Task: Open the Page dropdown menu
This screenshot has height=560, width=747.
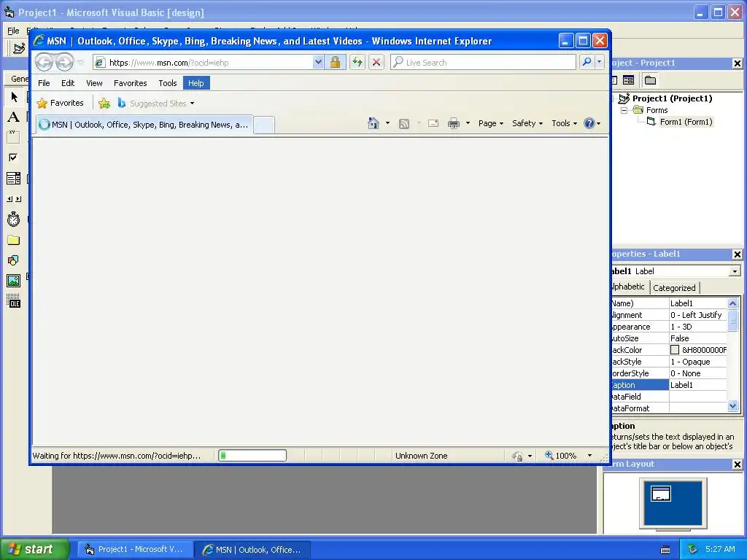Action: point(491,123)
